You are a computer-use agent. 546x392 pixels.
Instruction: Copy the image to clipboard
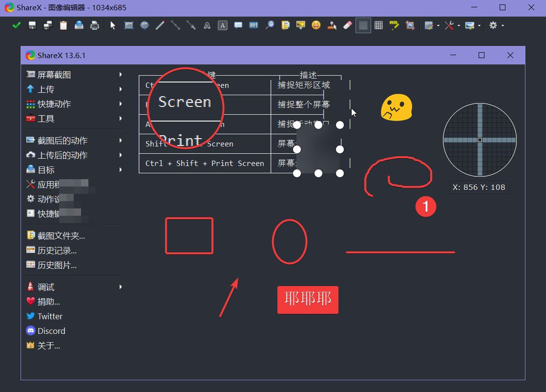point(63,25)
